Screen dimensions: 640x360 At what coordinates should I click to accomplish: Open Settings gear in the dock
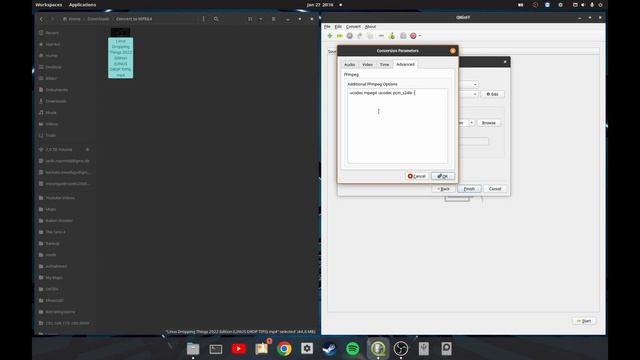click(307, 349)
